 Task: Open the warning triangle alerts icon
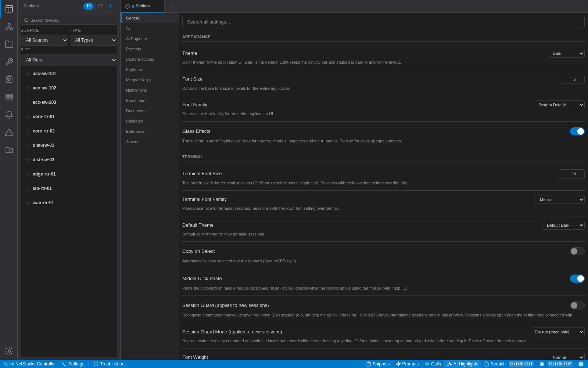pyautogui.click(x=9, y=132)
